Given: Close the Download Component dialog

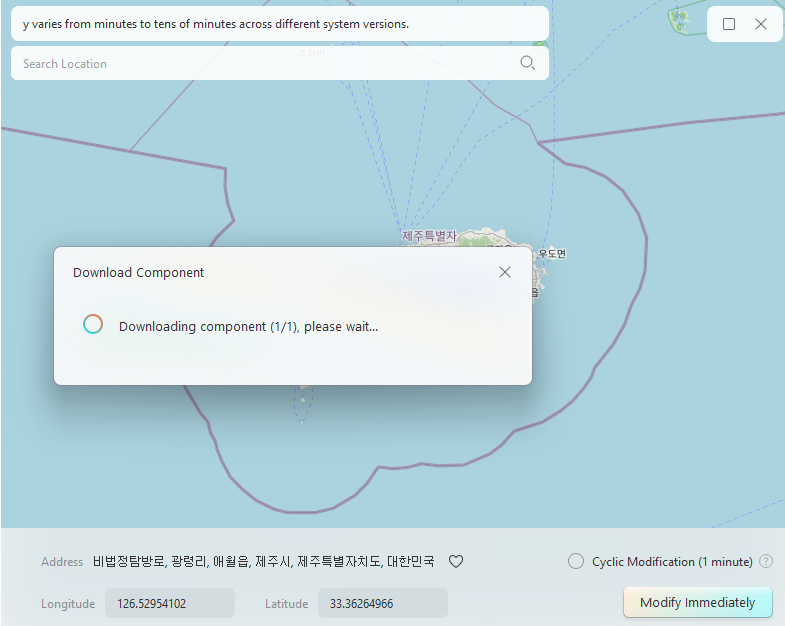Looking at the screenshot, I should coord(505,272).
